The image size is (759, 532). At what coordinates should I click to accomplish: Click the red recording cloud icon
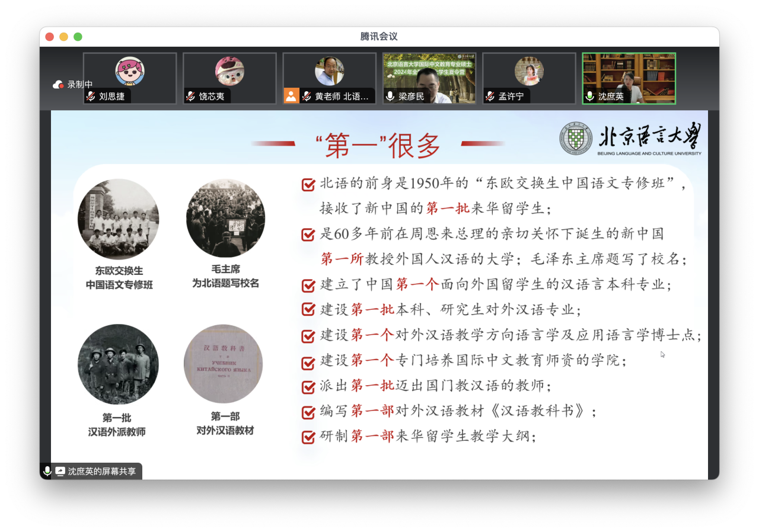[x=58, y=85]
